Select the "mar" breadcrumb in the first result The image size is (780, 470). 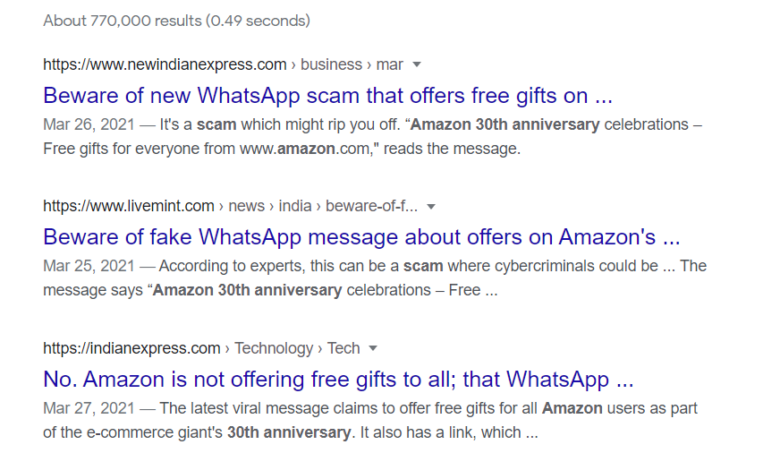(x=390, y=65)
